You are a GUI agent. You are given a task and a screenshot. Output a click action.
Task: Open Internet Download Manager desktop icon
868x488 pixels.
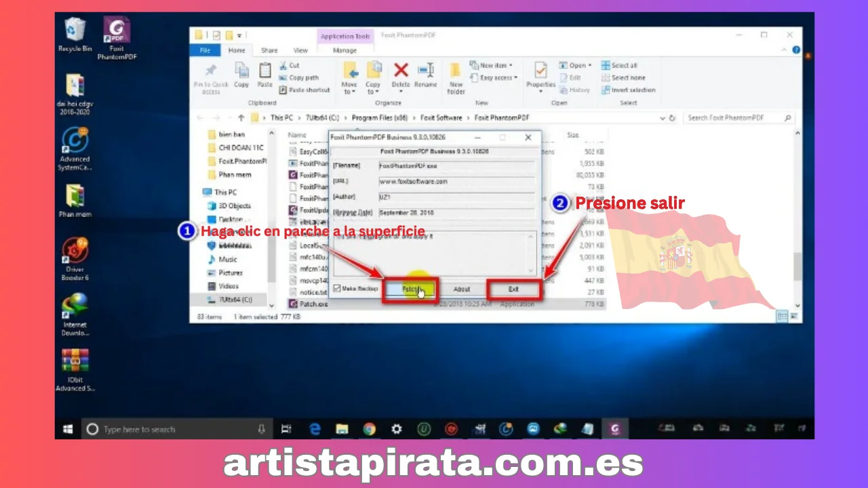pos(75,314)
